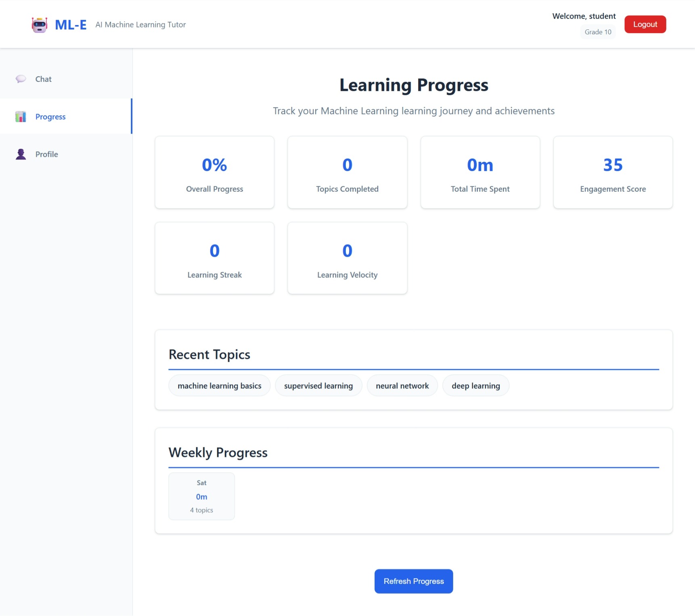Open the Learning Streak card

coord(215,258)
